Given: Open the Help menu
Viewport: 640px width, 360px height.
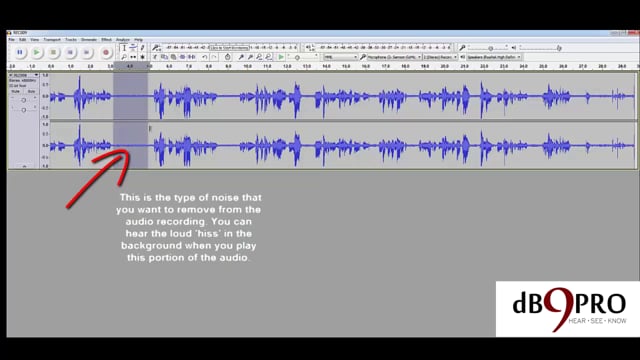Looking at the screenshot, I should (x=139, y=40).
